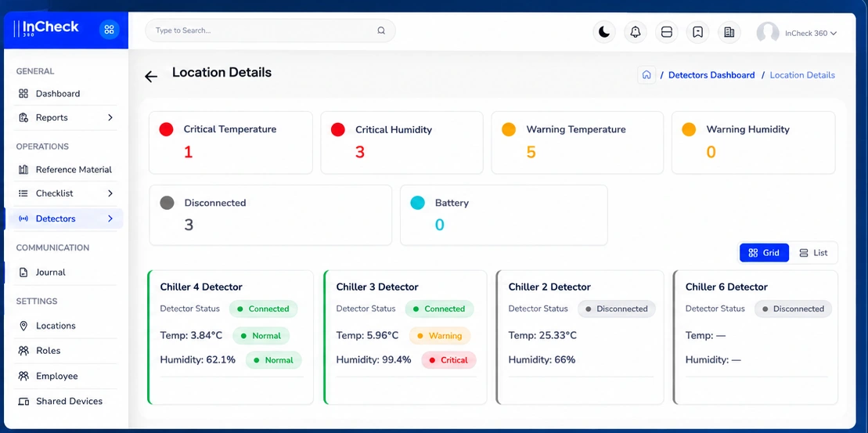
Task: Click Connected badge on Chiller 4
Action: pos(264,309)
